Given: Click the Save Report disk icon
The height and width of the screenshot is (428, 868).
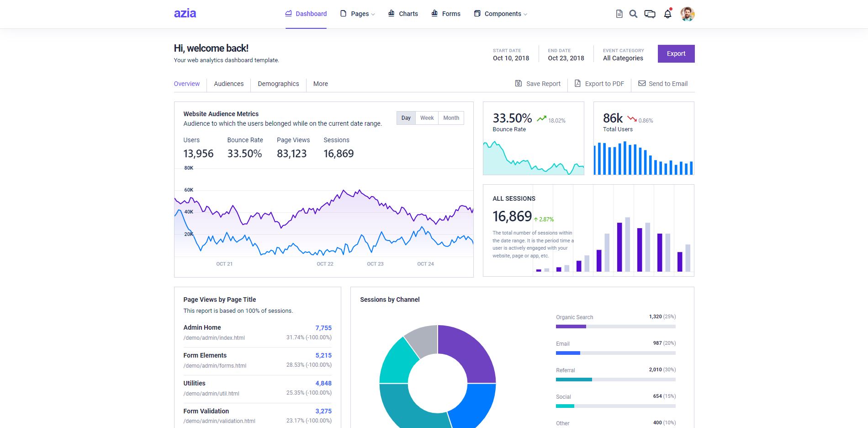Looking at the screenshot, I should coord(519,83).
